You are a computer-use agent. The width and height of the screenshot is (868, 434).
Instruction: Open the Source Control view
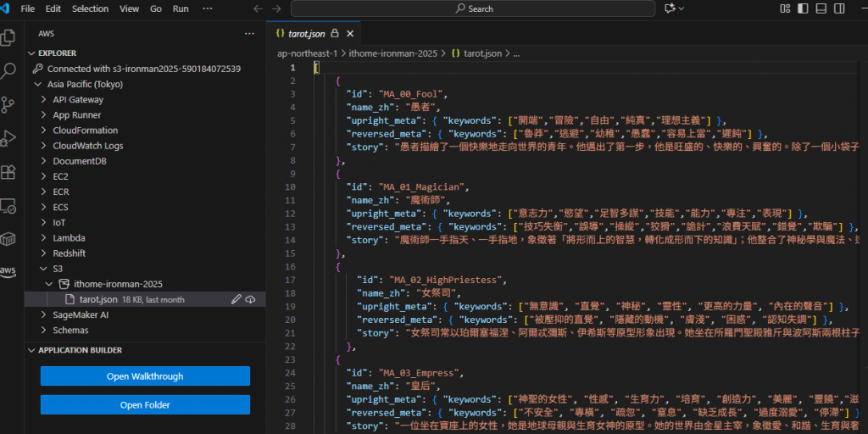[8, 104]
